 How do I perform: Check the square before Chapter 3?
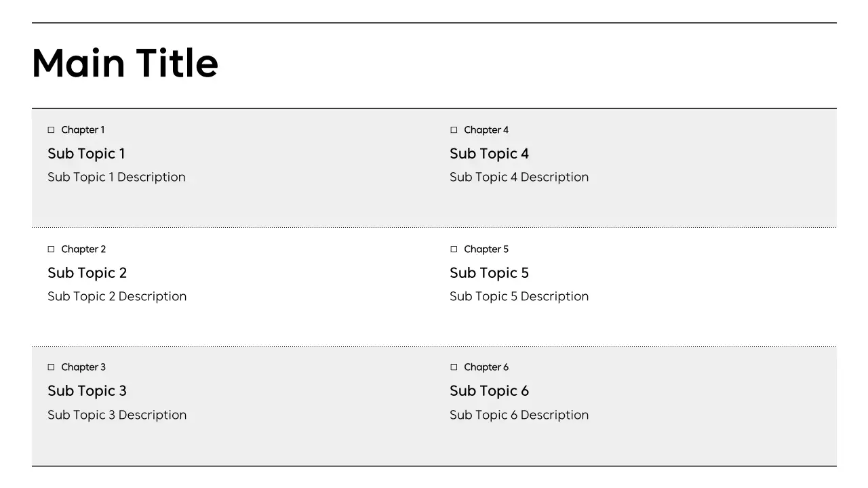[x=51, y=367]
